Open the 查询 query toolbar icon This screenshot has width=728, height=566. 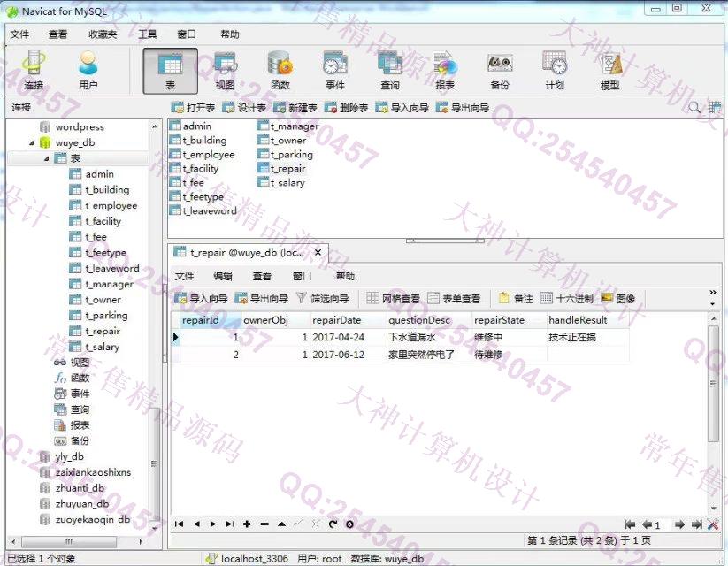point(390,71)
